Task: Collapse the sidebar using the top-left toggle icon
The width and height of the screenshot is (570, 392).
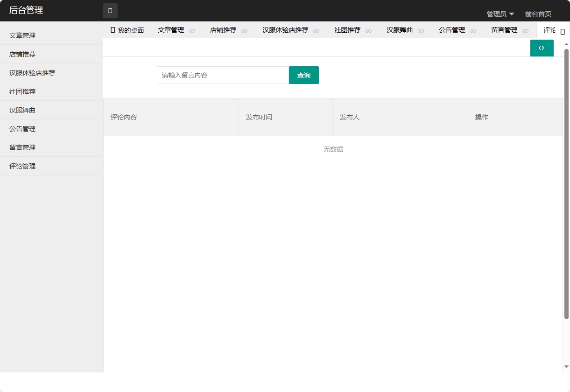Action: [109, 10]
